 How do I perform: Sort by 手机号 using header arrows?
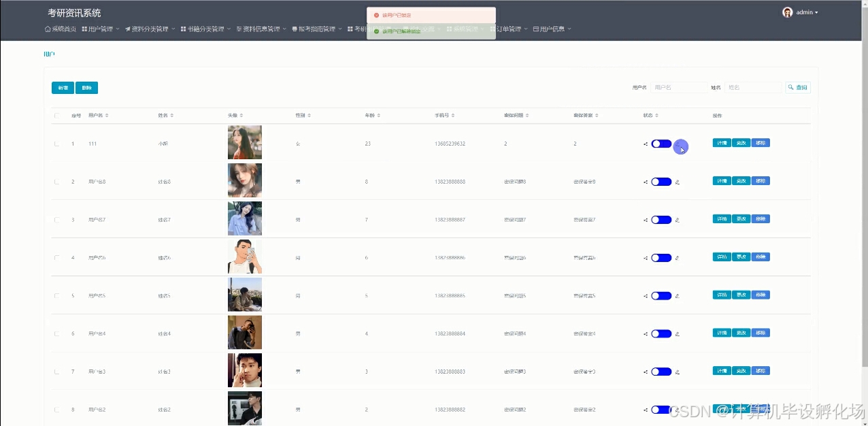click(453, 116)
